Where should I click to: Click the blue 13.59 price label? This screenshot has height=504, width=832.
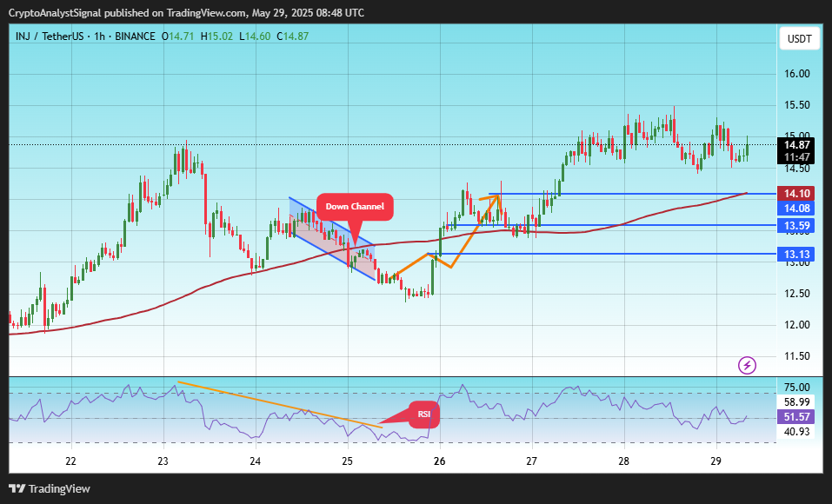[x=796, y=225]
